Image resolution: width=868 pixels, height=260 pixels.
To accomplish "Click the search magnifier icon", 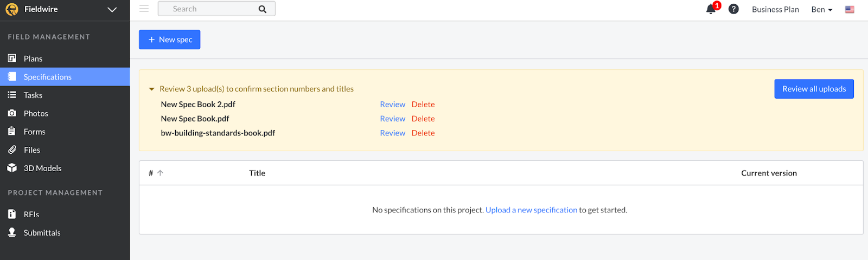I will tap(263, 9).
